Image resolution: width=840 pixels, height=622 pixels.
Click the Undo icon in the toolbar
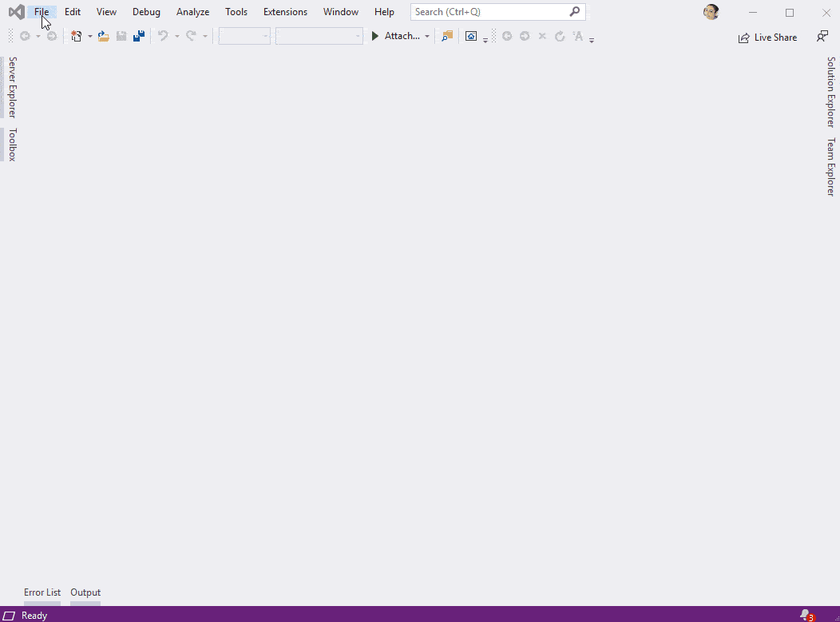click(x=162, y=36)
